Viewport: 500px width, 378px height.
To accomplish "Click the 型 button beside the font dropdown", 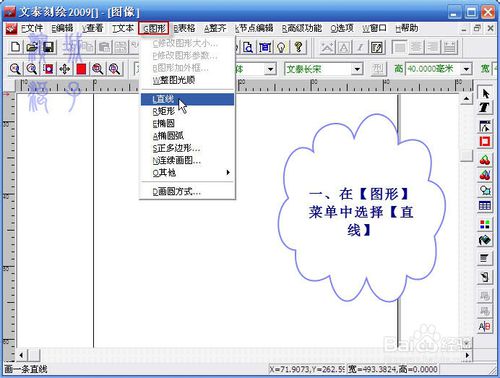I will point(378,69).
